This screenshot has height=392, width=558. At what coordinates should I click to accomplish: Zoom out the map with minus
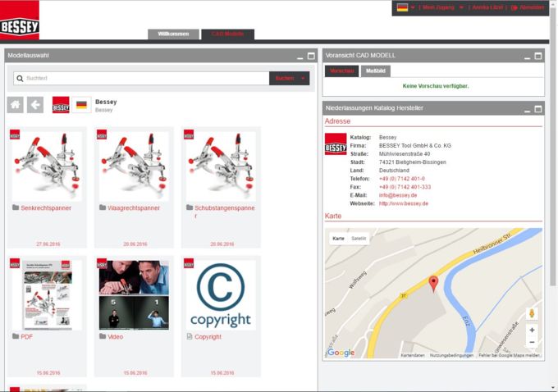(532, 342)
